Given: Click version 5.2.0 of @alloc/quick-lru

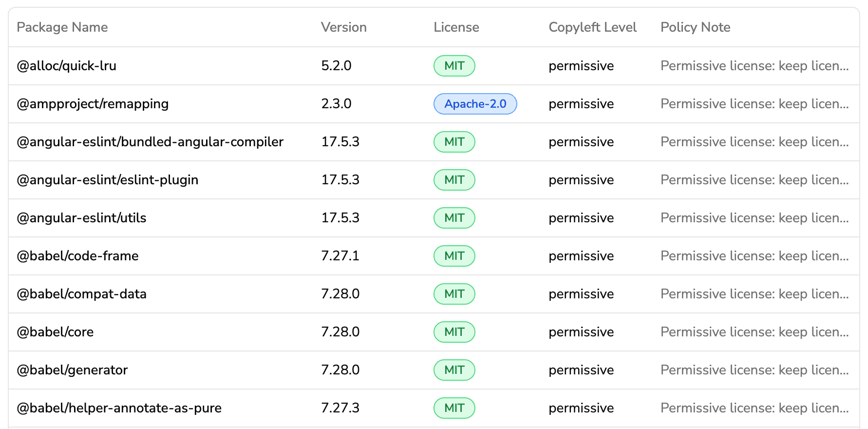Looking at the screenshot, I should (x=336, y=66).
